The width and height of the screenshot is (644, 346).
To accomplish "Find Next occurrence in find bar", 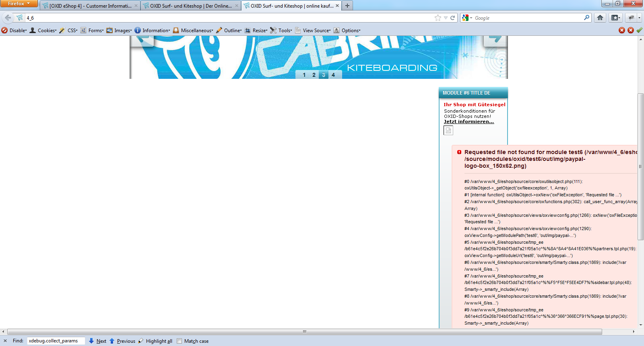I will pos(98,341).
